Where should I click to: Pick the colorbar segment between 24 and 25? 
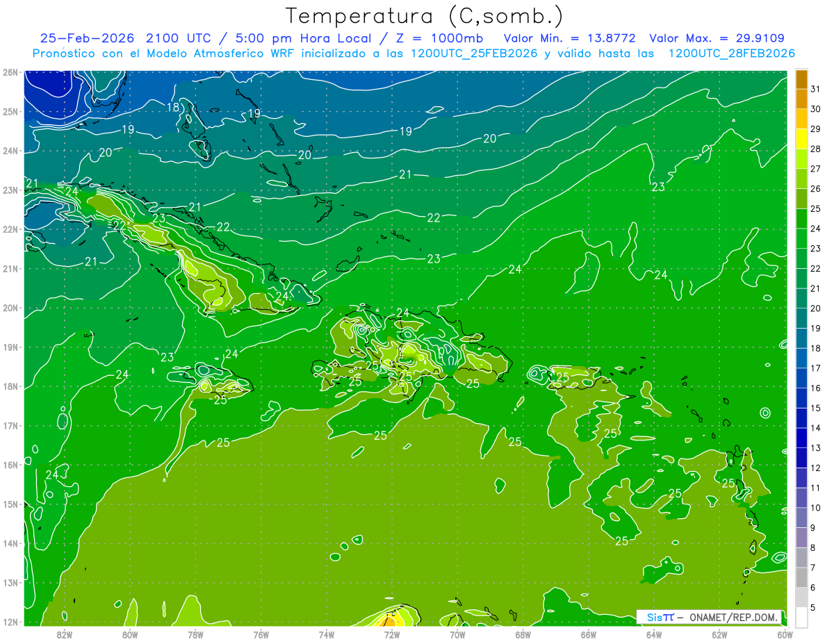801,219
